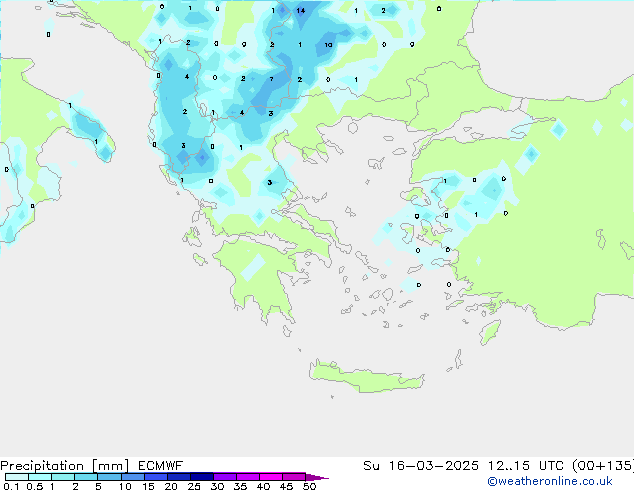Screen dimensions: 634x490
Task: Click the island of Rhodes on the map
Action: coord(490,332)
